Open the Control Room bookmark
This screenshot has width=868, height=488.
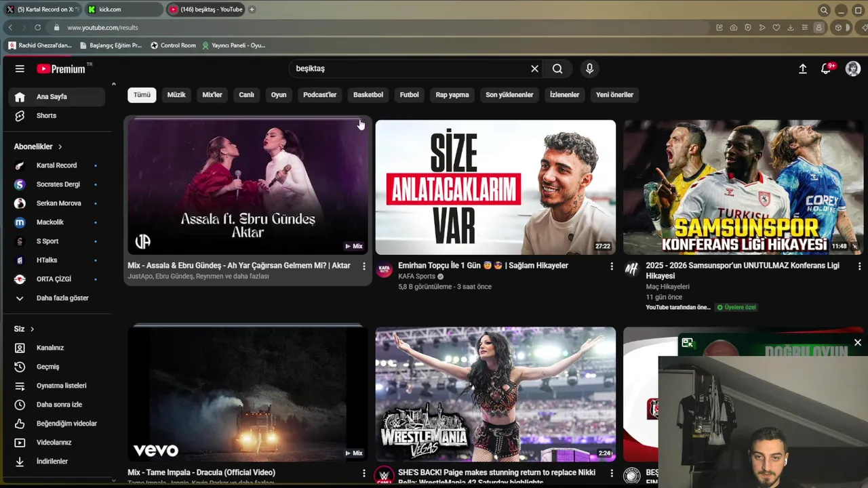tap(173, 45)
